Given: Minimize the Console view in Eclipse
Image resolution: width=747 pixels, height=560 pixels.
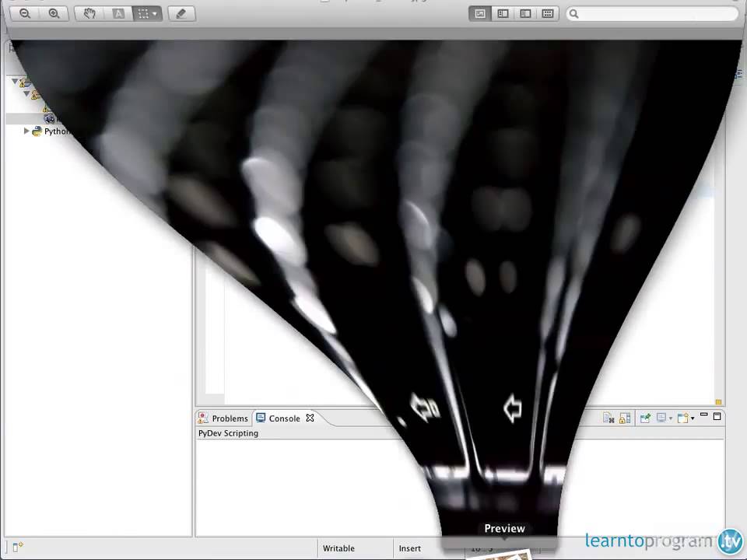Looking at the screenshot, I should [703, 415].
